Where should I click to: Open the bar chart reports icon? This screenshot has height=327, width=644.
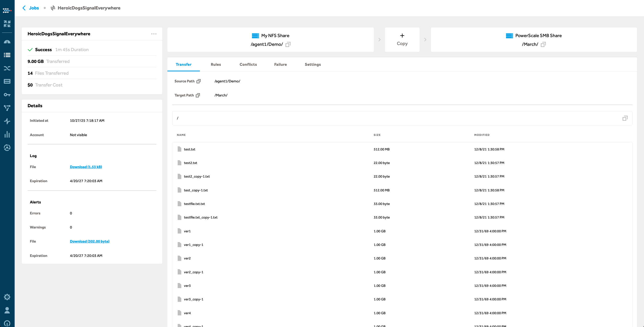click(7, 135)
